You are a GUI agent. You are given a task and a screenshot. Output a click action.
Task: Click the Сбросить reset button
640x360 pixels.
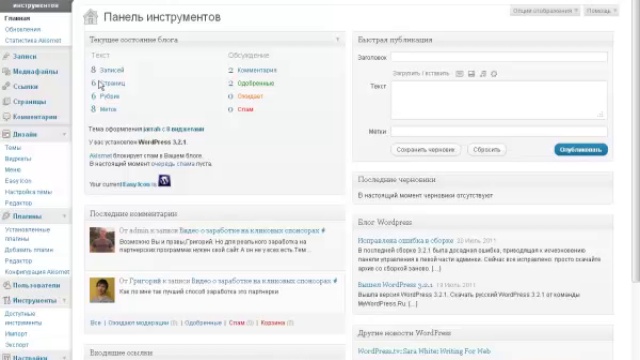(487, 150)
